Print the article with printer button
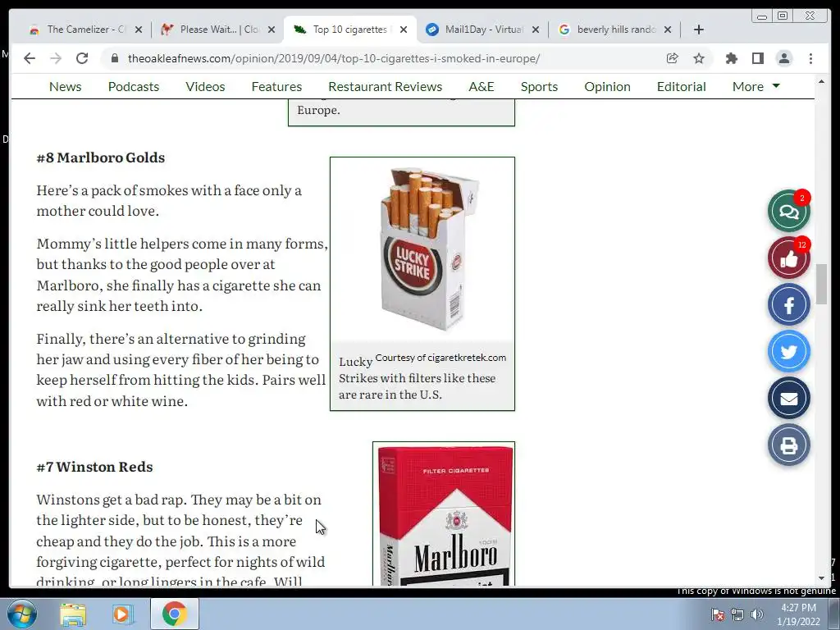The height and width of the screenshot is (630, 840). point(788,445)
